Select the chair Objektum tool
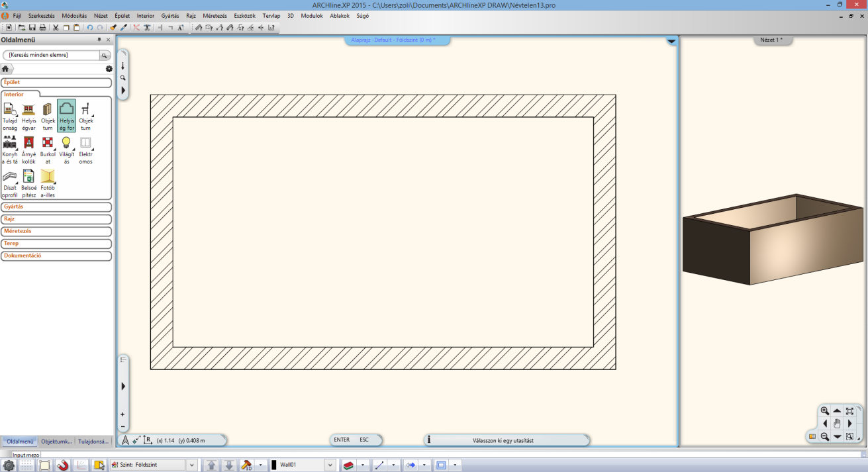 (x=85, y=116)
